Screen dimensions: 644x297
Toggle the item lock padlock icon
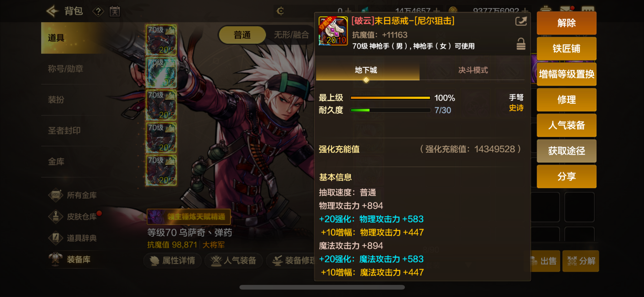[x=521, y=44]
